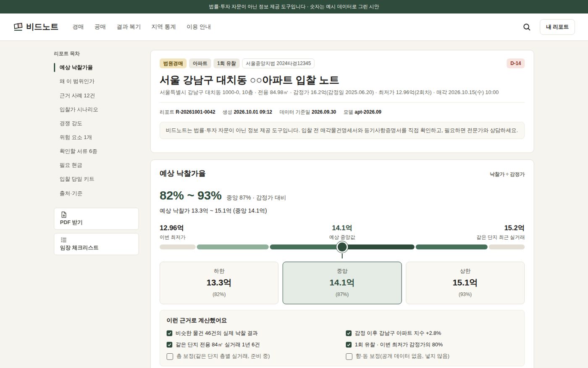The width and height of the screenshot is (588, 368).
Task: Click the case number 2024타경12345 tag
Action: (278, 64)
